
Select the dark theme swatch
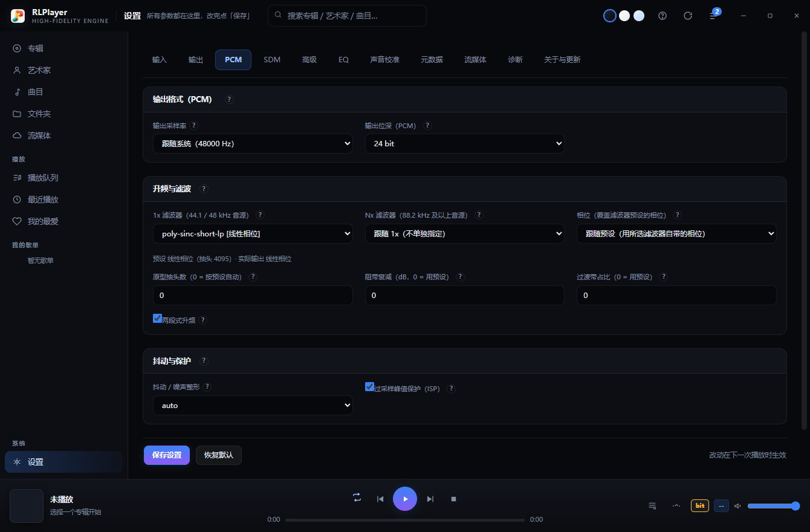click(610, 16)
